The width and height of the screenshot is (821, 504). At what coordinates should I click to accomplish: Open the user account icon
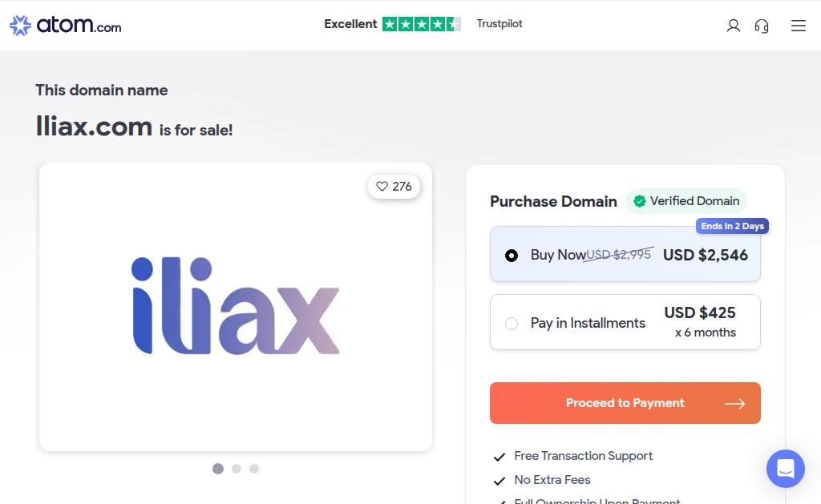[733, 26]
